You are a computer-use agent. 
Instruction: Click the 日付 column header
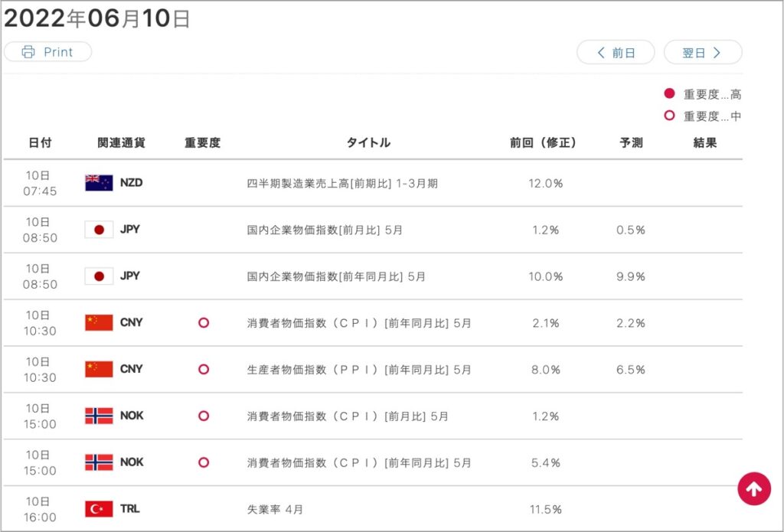(x=40, y=143)
